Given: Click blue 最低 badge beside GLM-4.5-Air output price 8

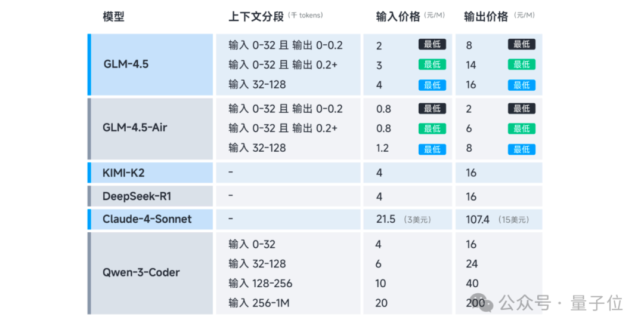Looking at the screenshot, I should (522, 149).
